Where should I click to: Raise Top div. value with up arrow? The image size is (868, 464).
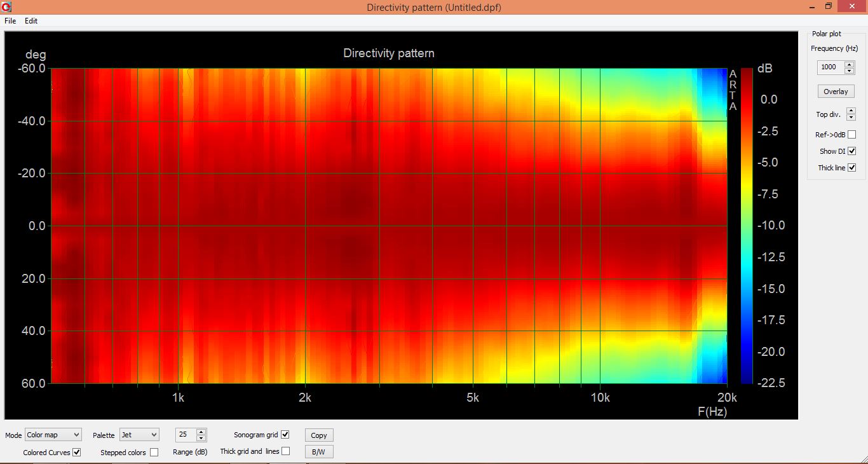click(x=851, y=111)
